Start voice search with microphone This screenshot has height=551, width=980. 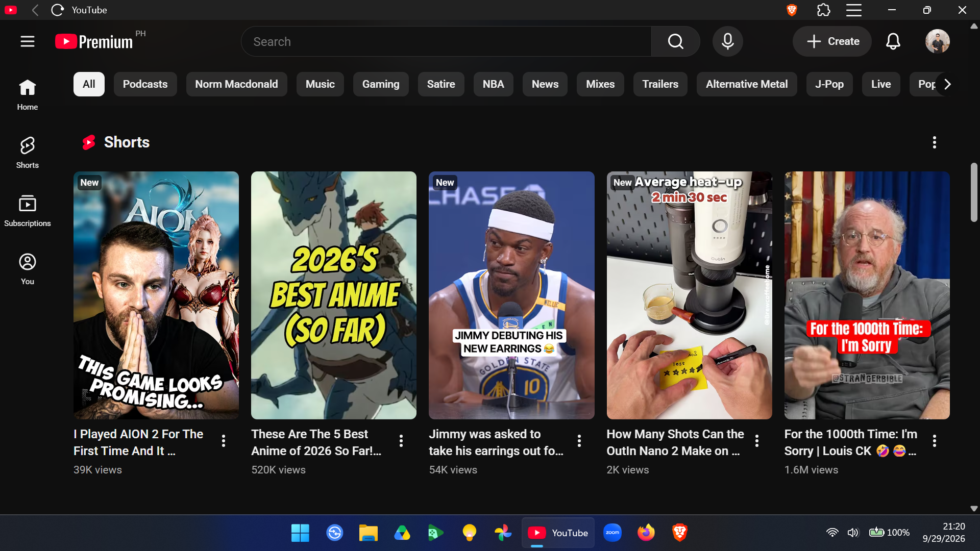pos(728,41)
